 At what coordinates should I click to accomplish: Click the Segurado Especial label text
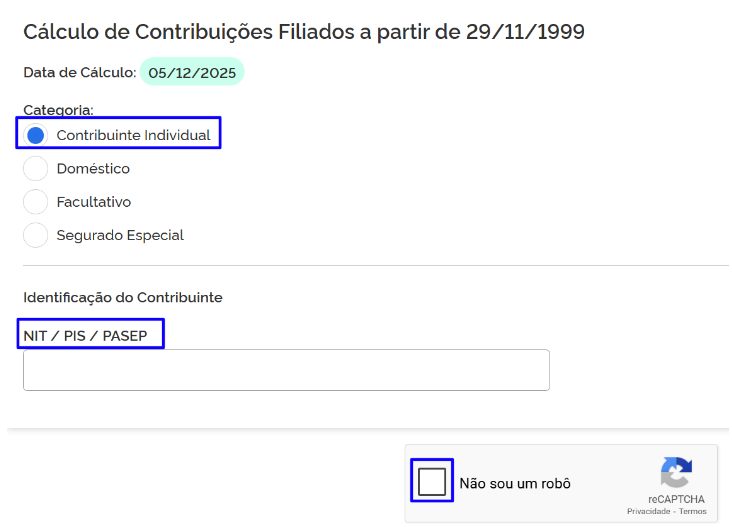[120, 236]
